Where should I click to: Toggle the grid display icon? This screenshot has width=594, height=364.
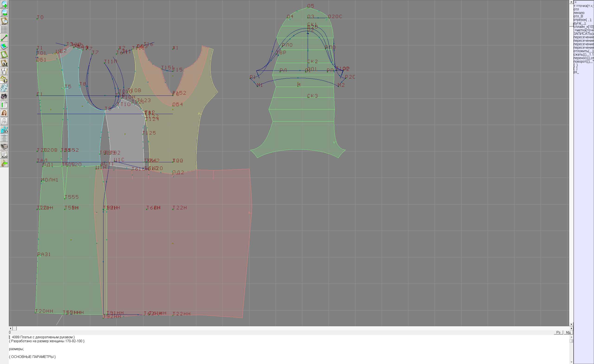coord(4,29)
